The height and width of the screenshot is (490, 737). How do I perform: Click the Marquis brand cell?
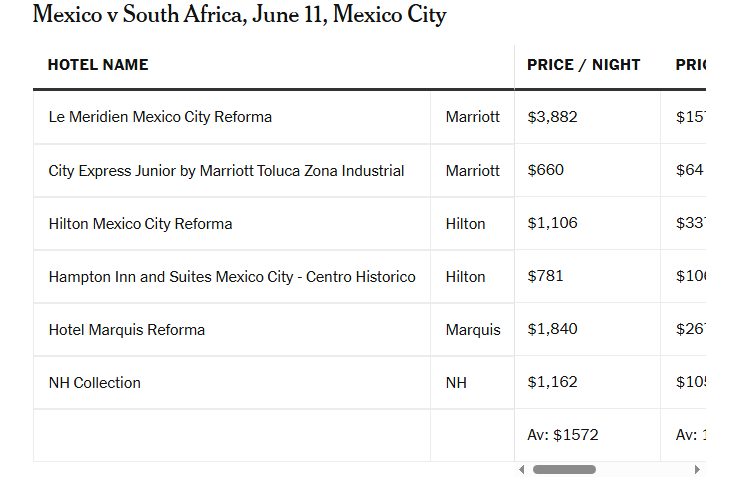coord(473,330)
